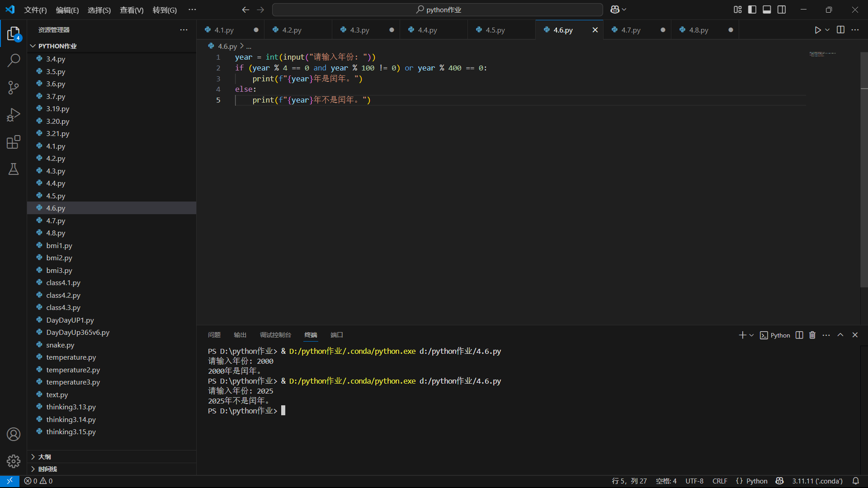868x488 pixels.
Task: Open the Extensions view
Action: [x=14, y=142]
